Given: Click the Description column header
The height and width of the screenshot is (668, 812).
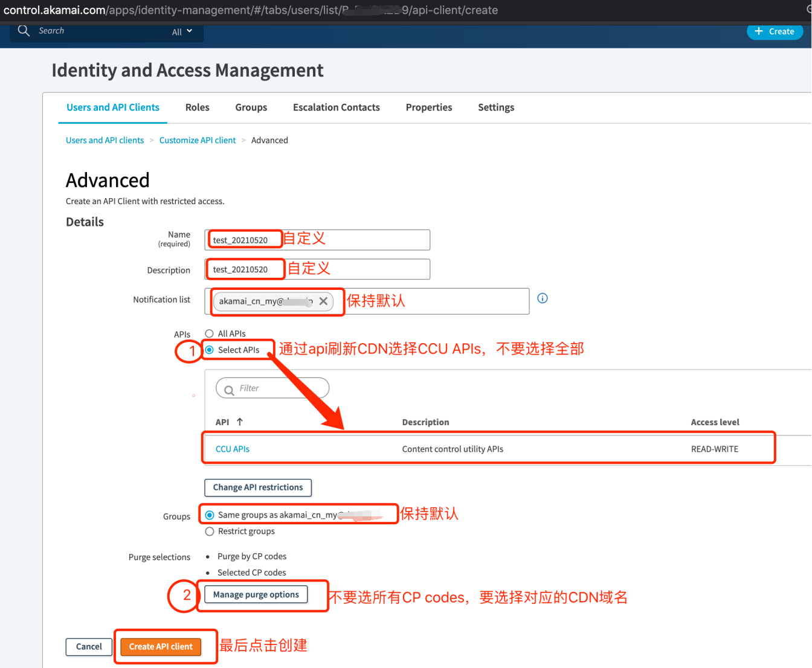Looking at the screenshot, I should (426, 422).
